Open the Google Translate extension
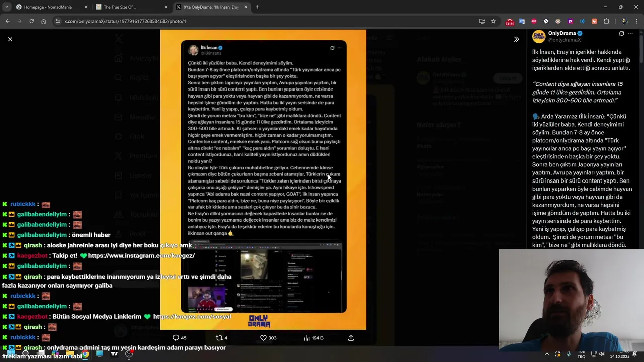 pyautogui.click(x=522, y=21)
